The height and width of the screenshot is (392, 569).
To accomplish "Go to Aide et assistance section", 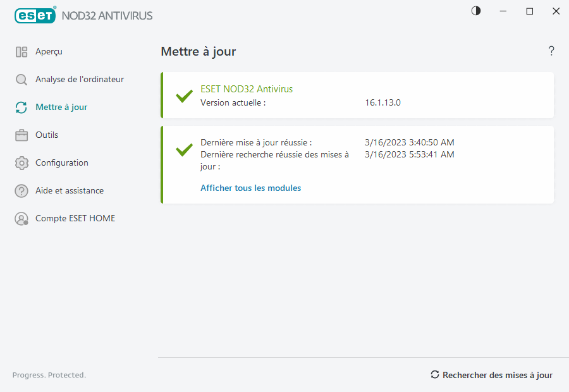I will [70, 191].
